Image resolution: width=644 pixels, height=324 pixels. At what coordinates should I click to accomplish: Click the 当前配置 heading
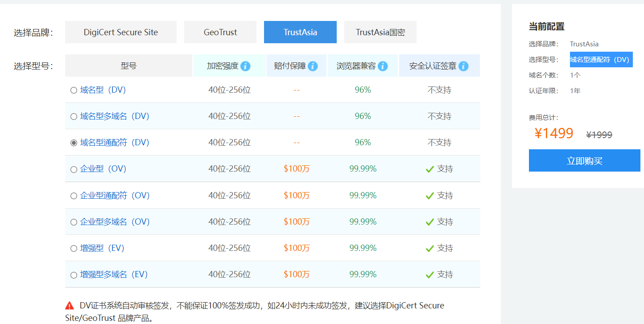coord(547,26)
